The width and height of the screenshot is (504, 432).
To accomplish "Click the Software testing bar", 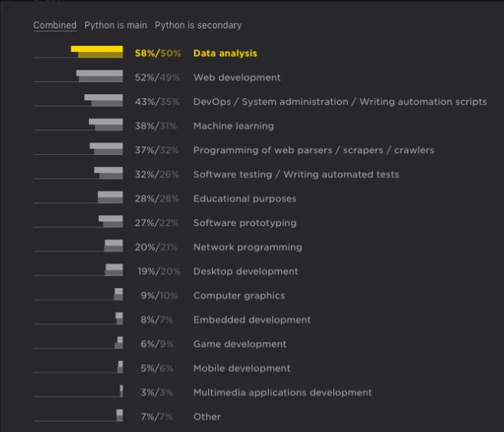I will (110, 174).
